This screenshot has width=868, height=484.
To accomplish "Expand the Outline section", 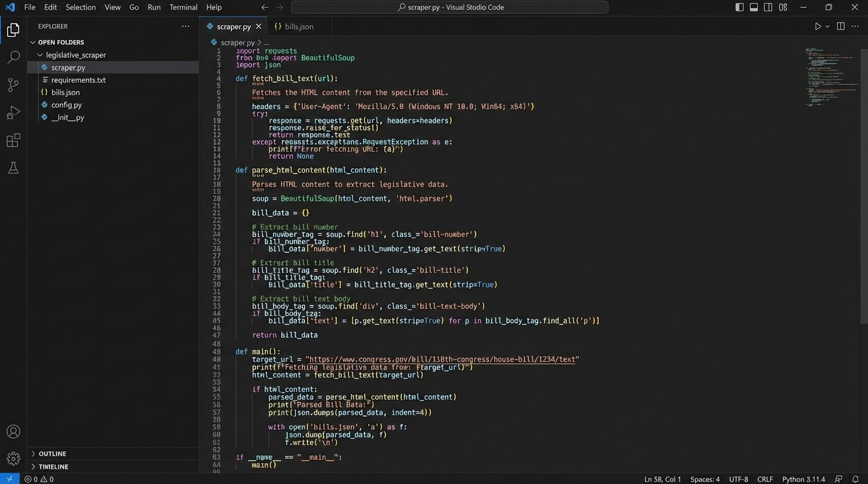I will pos(52,454).
